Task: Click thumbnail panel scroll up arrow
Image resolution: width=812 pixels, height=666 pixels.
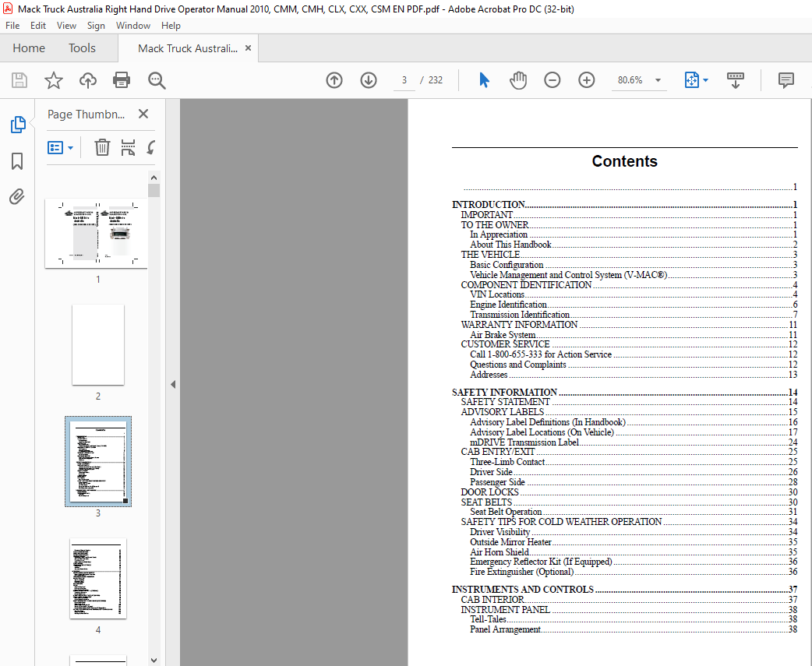Action: point(154,178)
